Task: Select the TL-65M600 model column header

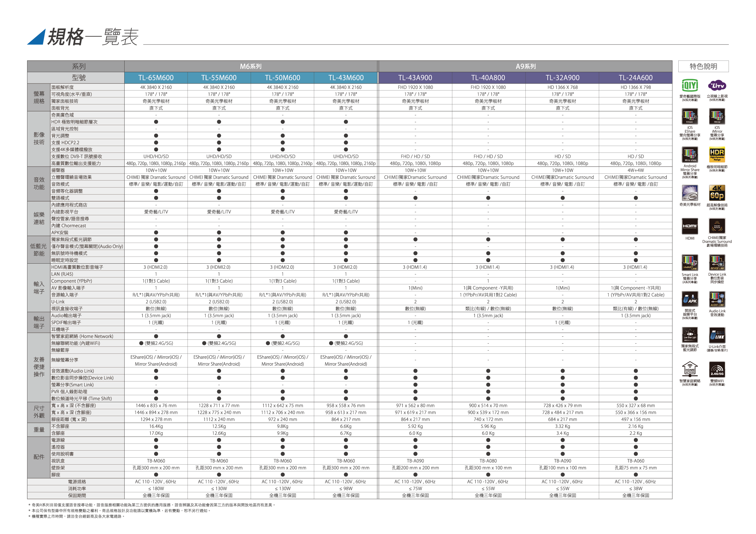Action: (156, 78)
